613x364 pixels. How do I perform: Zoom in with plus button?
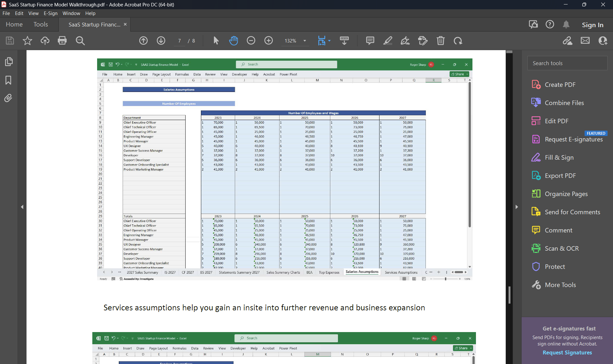269,41
